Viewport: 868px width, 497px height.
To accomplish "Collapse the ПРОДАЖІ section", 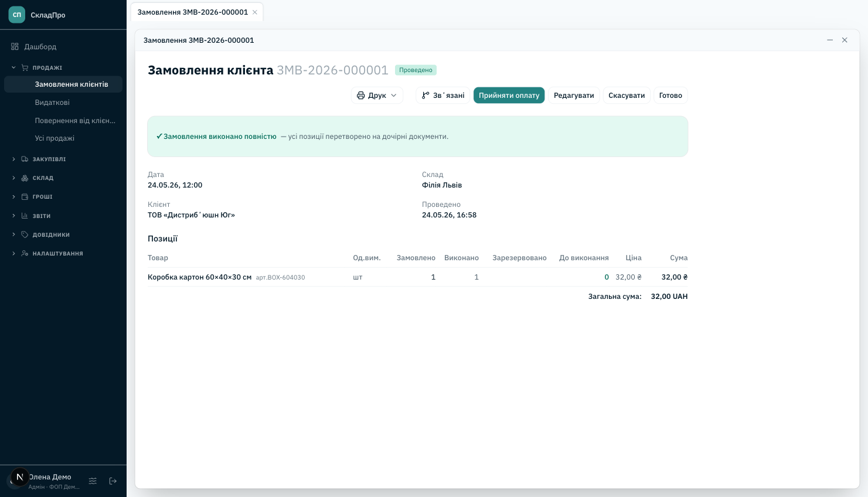I will (x=13, y=67).
